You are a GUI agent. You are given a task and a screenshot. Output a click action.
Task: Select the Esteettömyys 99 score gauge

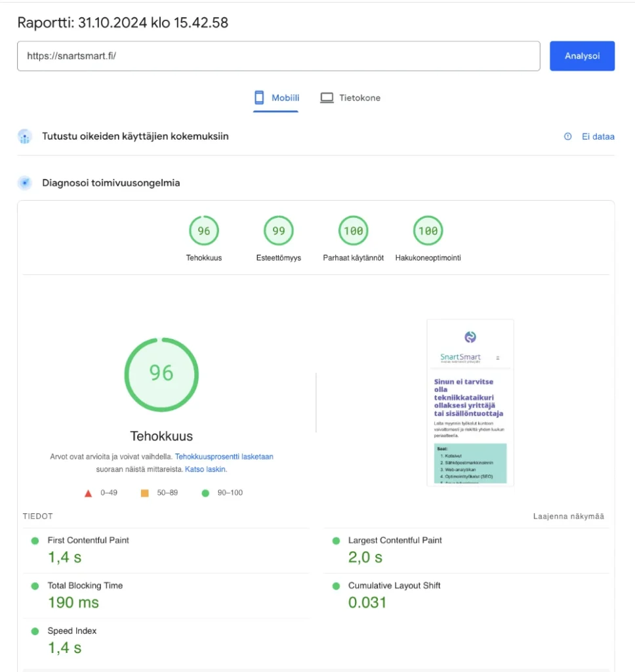[x=279, y=231]
